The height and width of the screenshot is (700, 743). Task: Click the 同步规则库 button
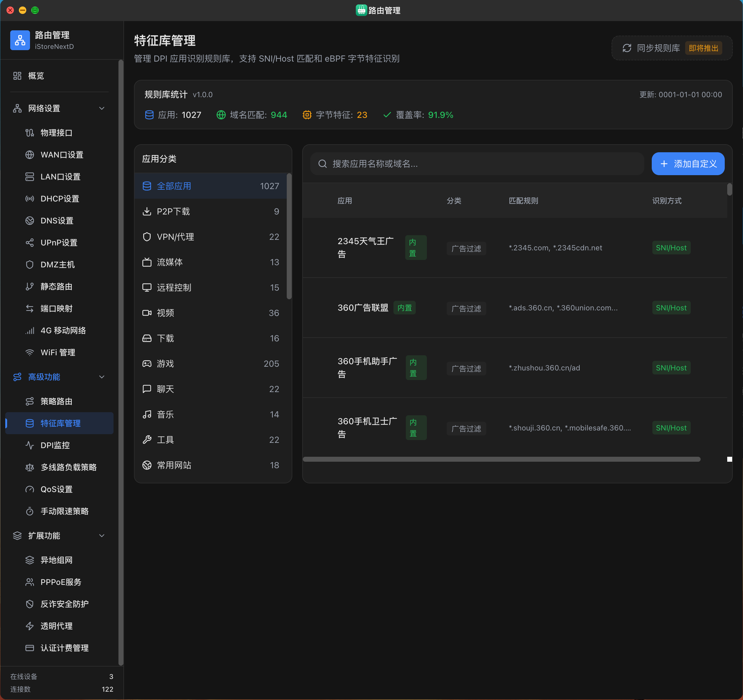[658, 48]
